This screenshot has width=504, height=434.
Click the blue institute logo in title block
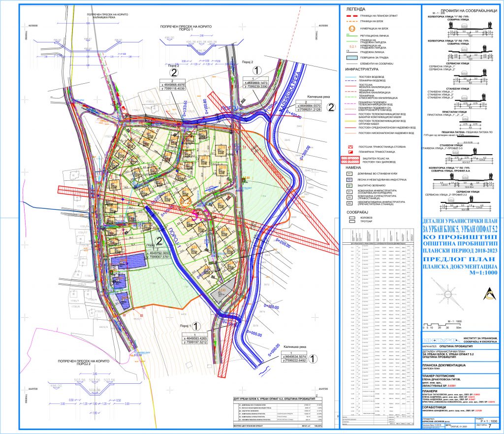click(441, 340)
